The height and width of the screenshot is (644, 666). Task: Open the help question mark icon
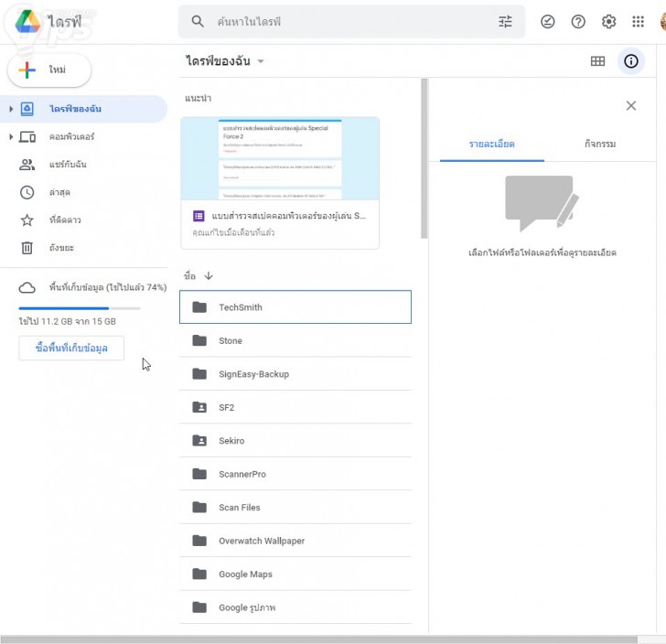pyautogui.click(x=578, y=21)
